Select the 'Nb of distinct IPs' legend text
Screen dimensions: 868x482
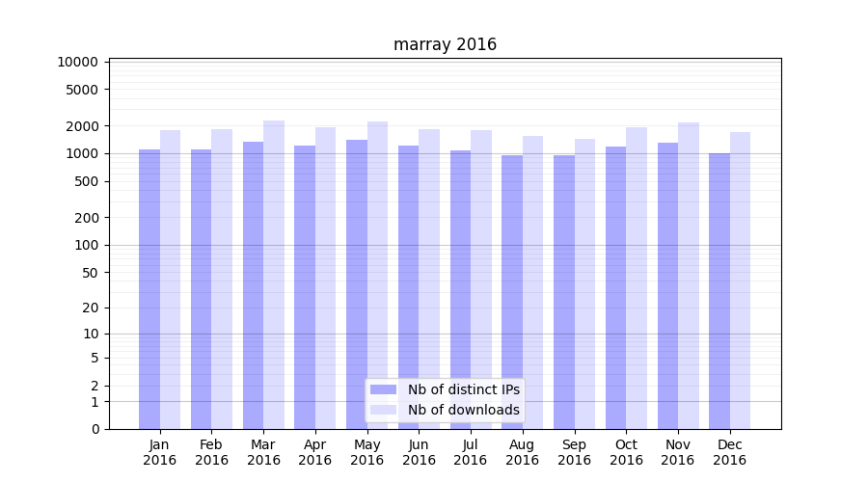(464, 389)
